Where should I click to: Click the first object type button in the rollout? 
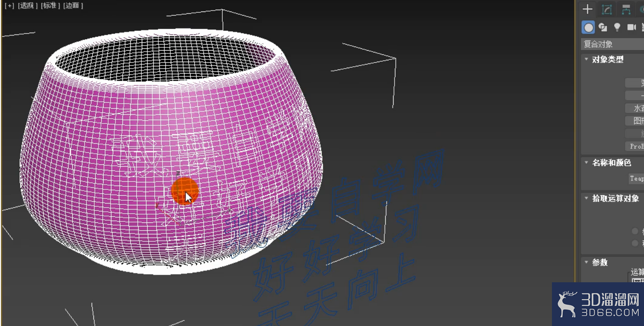click(634, 83)
